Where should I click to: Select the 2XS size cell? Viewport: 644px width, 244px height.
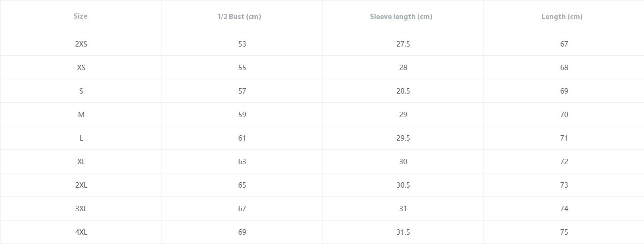pos(81,44)
